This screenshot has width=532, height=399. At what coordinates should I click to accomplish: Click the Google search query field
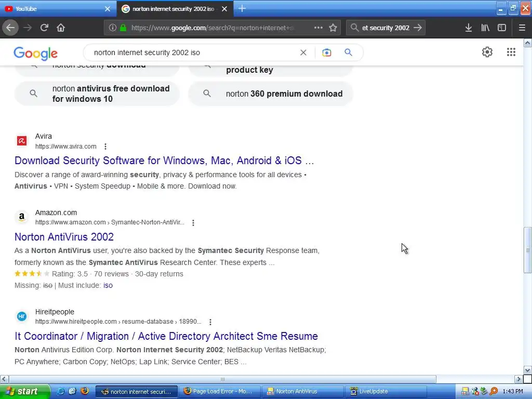(x=193, y=52)
